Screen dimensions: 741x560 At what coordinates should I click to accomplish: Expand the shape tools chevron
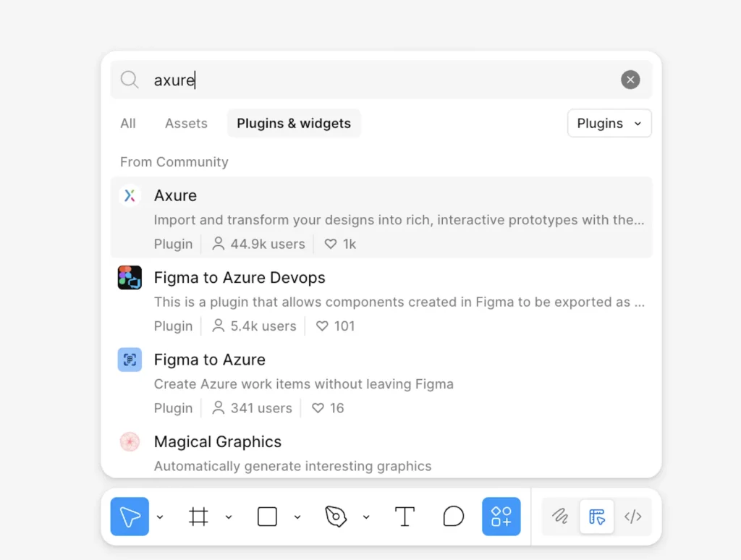coord(297,517)
